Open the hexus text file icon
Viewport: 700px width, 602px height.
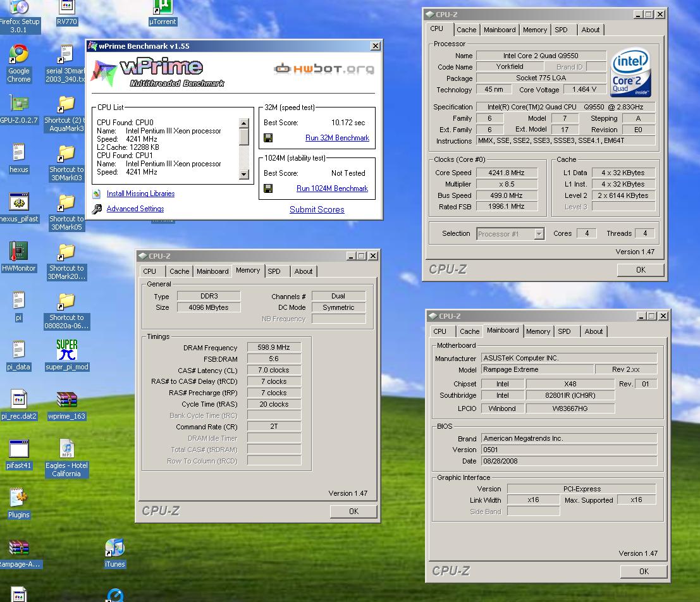tap(19, 153)
